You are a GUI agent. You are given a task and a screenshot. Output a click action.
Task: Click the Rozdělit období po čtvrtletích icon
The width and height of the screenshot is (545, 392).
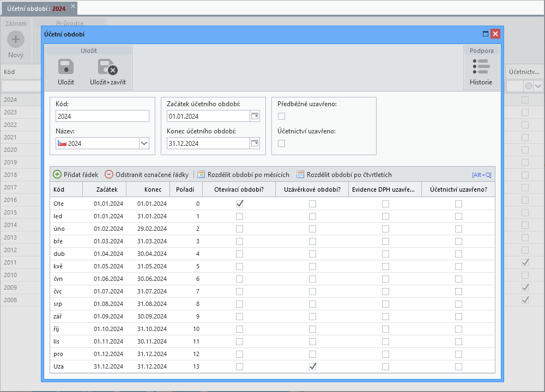300,174
